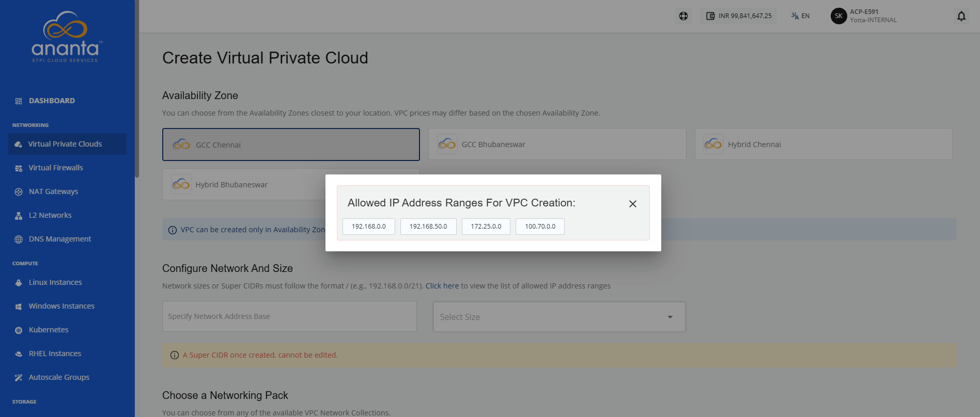
Task: Click the 'Click here' allowed ranges link
Action: 442,286
